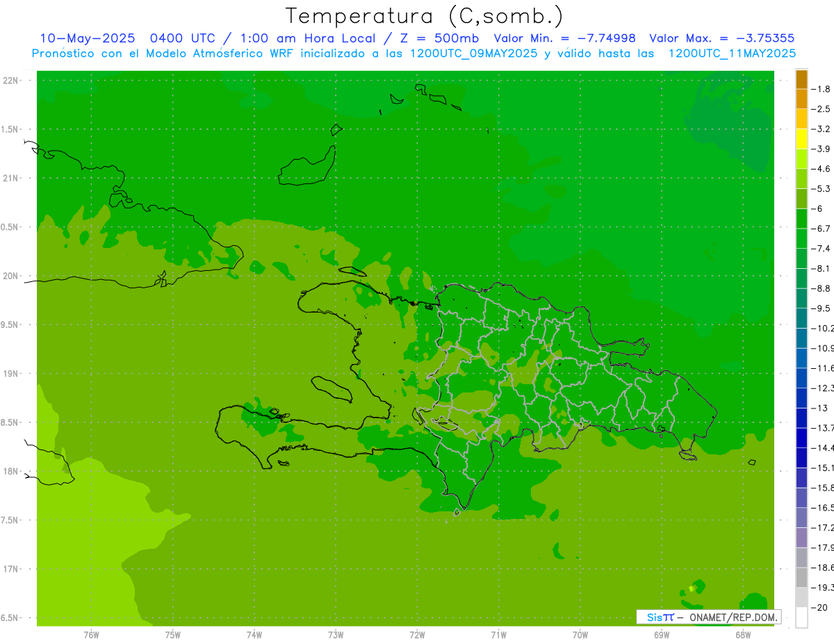This screenshot has height=644, width=834.
Task: Click the '-20' colorbar value
Action: tap(819, 607)
